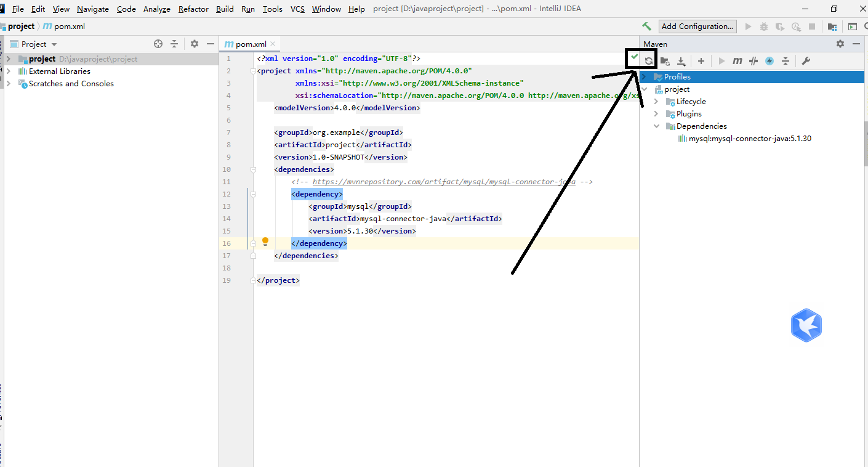The height and width of the screenshot is (467, 868).
Task: Toggle Maven Offline Mode
Action: [x=753, y=61]
